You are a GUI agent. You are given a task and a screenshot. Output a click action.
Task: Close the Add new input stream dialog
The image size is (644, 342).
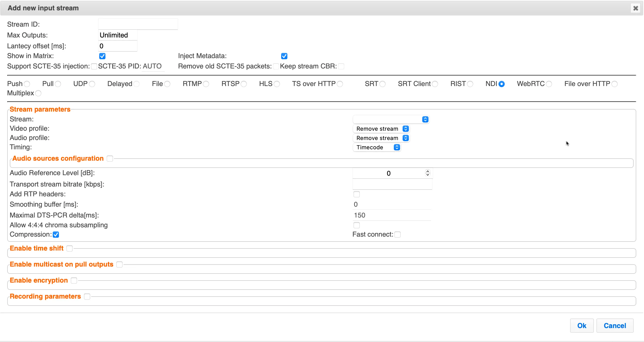[636, 8]
